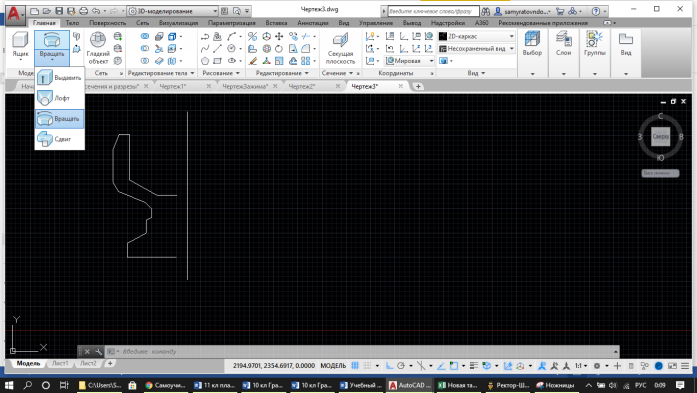Expand the Редактирование тела panel
Viewport: 697px width, 393px height.
pos(161,73)
